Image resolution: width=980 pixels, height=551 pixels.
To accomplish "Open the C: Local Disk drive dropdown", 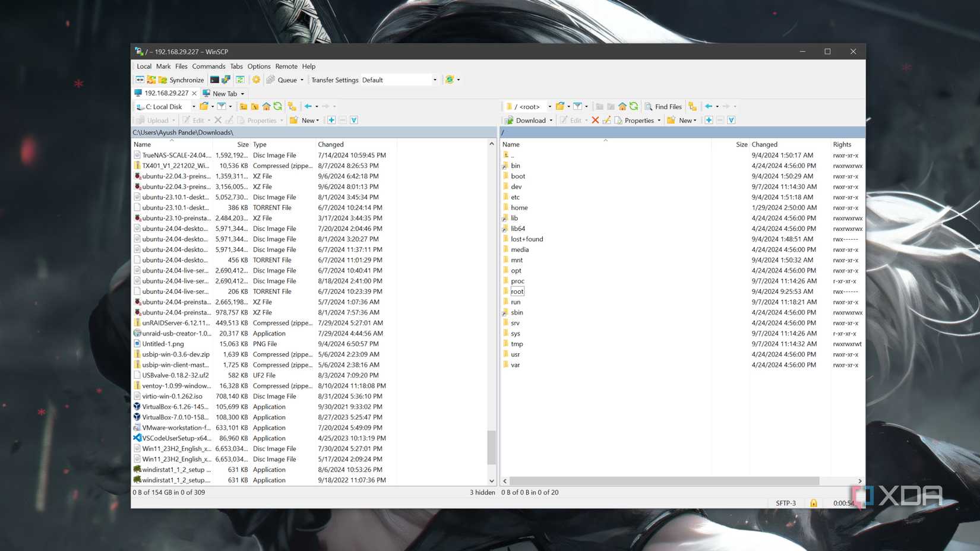I will tap(194, 106).
